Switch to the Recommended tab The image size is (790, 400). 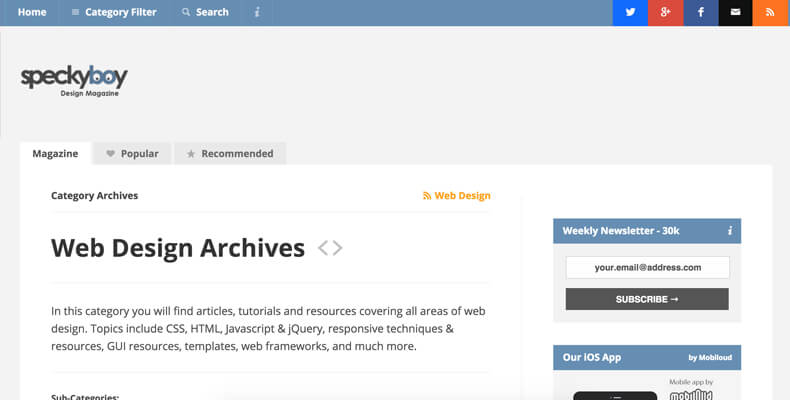[x=230, y=154]
